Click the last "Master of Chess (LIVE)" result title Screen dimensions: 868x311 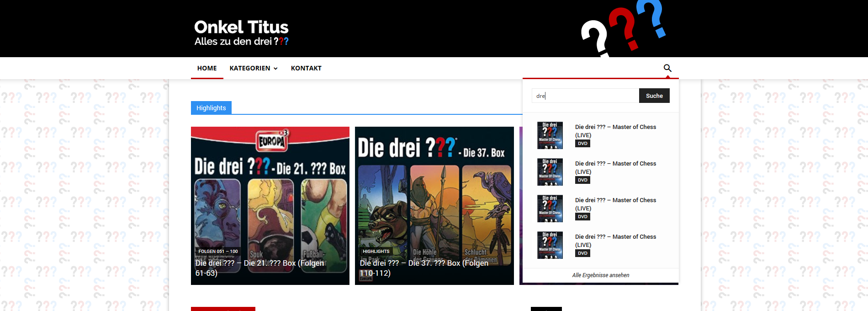click(x=615, y=241)
